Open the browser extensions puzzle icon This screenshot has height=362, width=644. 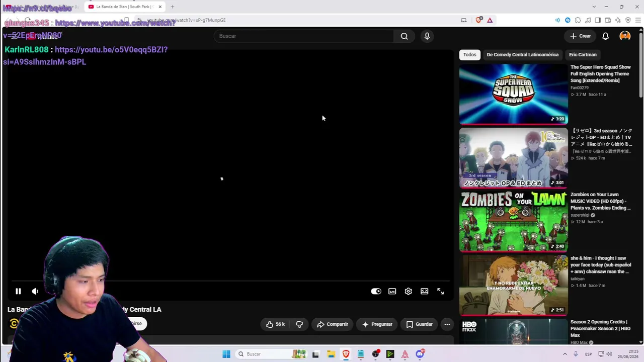coord(578,20)
